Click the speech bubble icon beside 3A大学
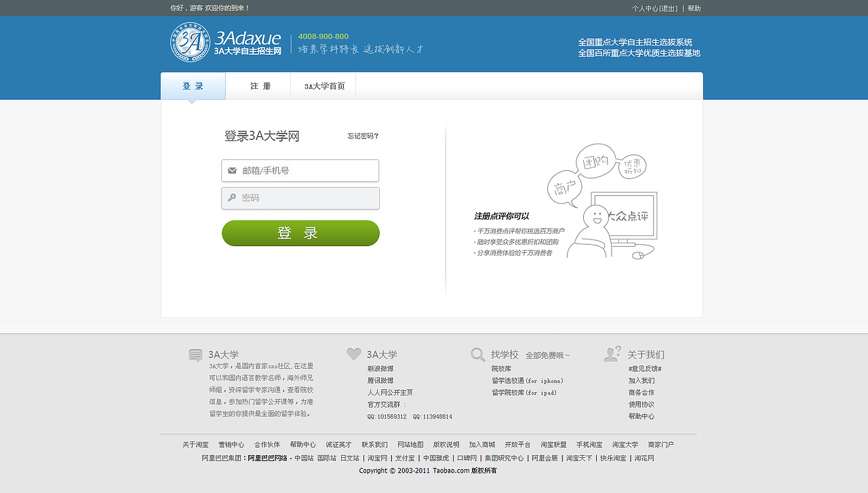868x493 pixels. [195, 355]
